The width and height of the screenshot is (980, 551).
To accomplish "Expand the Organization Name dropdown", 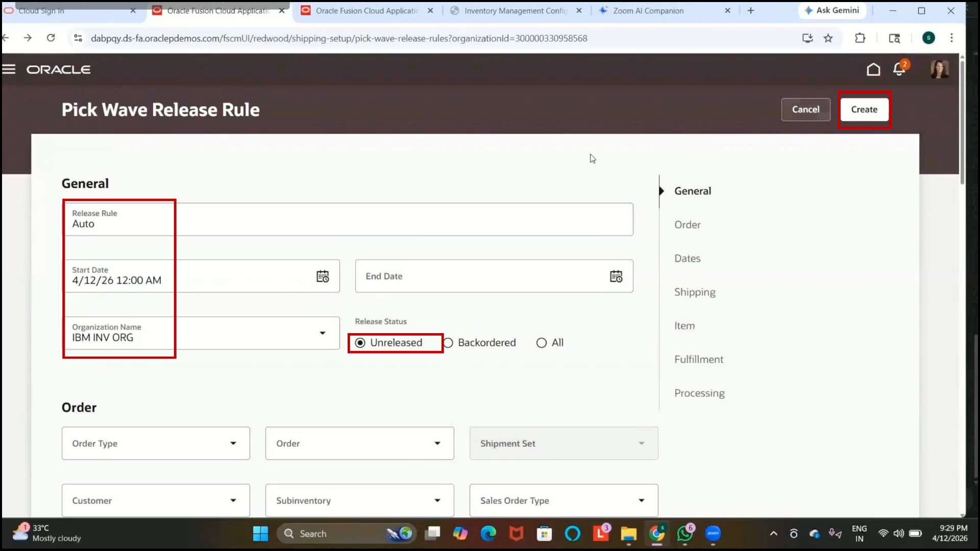I will 322,333.
